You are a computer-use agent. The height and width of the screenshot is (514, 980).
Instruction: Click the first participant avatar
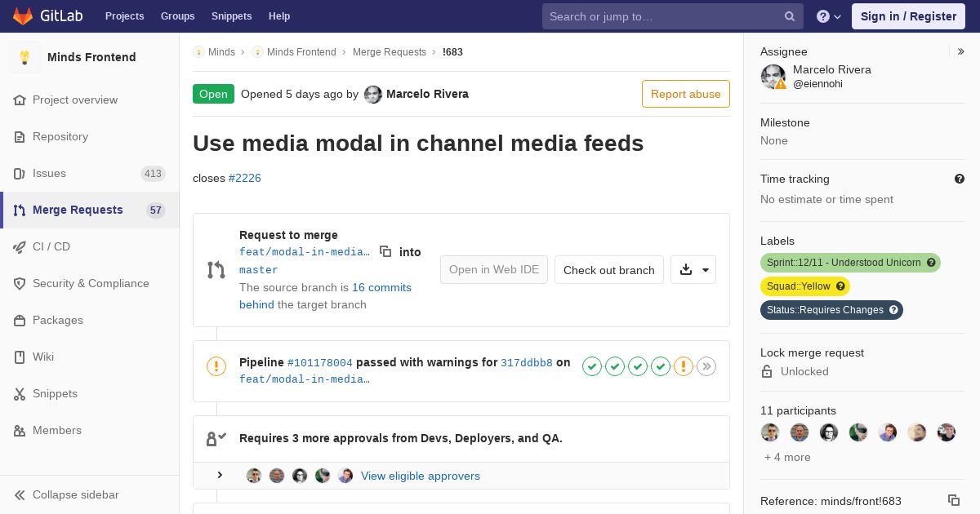770,432
